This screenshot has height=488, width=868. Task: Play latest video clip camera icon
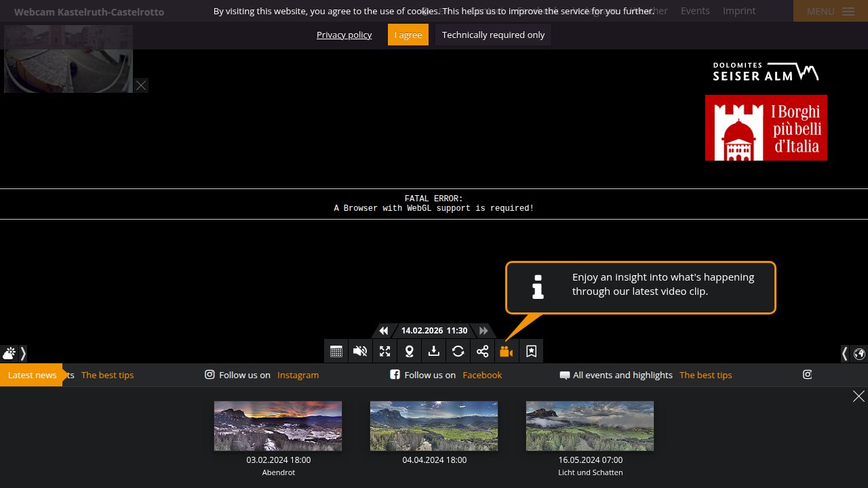507,351
